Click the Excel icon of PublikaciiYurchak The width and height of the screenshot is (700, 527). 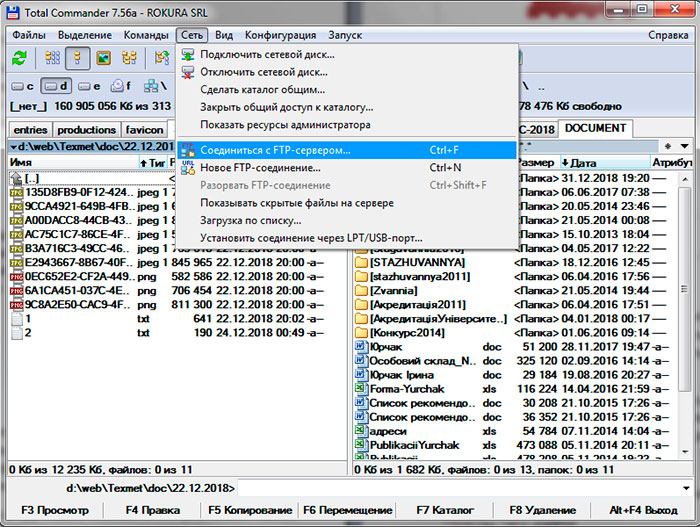pyautogui.click(x=360, y=444)
